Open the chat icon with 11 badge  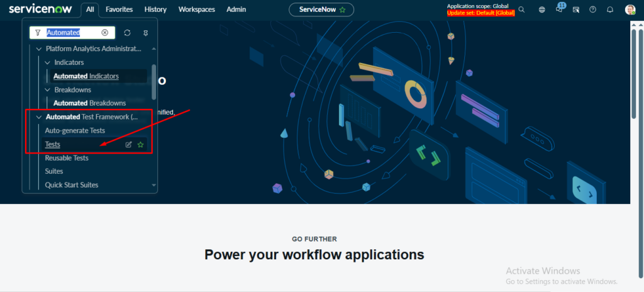559,10
